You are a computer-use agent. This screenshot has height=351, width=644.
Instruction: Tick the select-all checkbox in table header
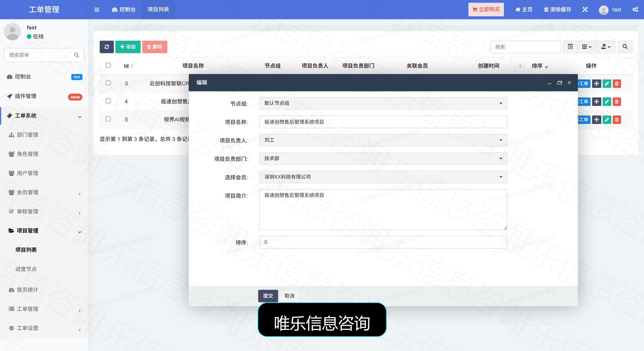click(x=108, y=65)
